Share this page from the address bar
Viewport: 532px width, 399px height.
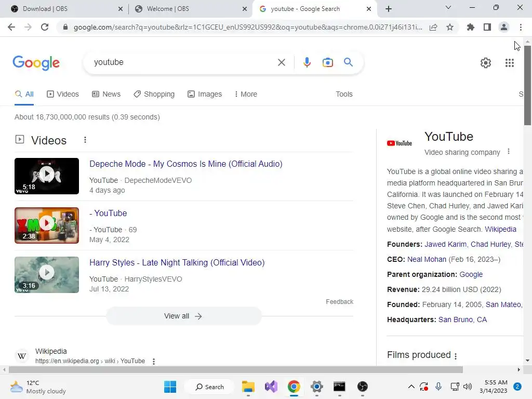point(433,27)
